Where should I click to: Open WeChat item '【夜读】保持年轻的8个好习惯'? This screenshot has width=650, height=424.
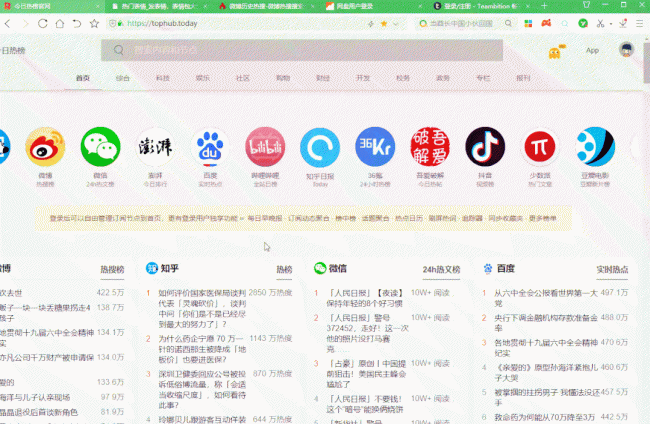[x=366, y=298]
